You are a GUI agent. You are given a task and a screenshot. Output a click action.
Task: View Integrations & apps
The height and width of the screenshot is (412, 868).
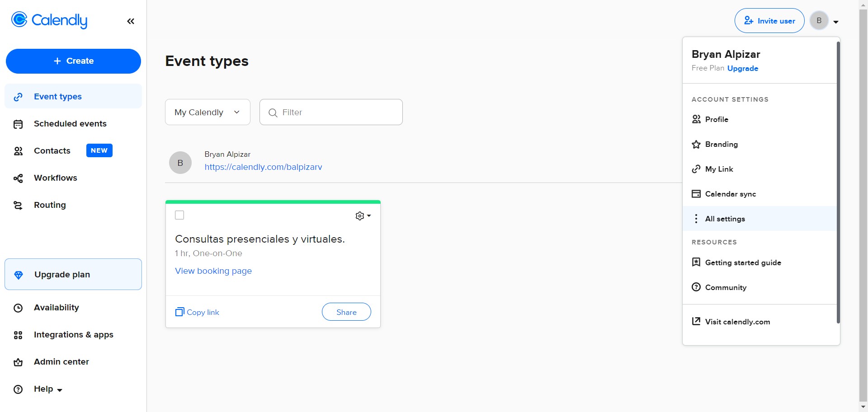(x=73, y=335)
